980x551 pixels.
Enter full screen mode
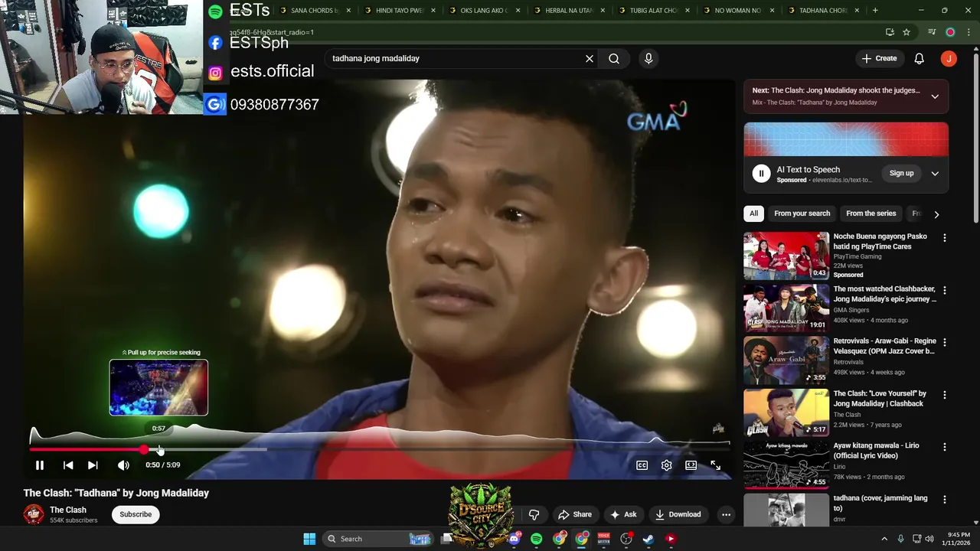pos(716,465)
